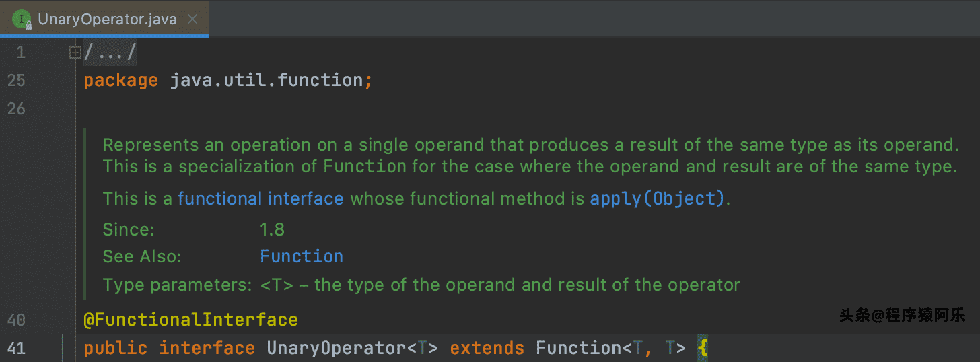The width and height of the screenshot is (980, 362).
Task: Click the interface file icon on the UnaryOperator.java tab
Action: coord(22,19)
